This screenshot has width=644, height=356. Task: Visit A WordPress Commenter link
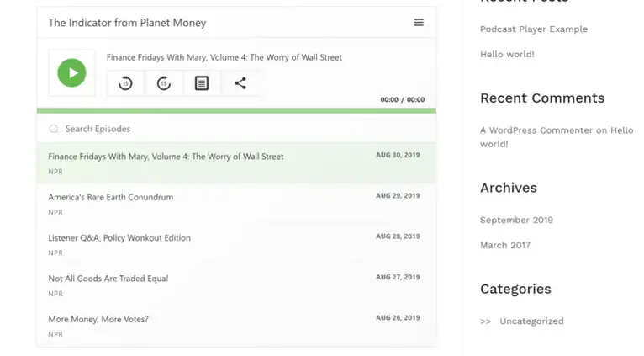(x=536, y=130)
